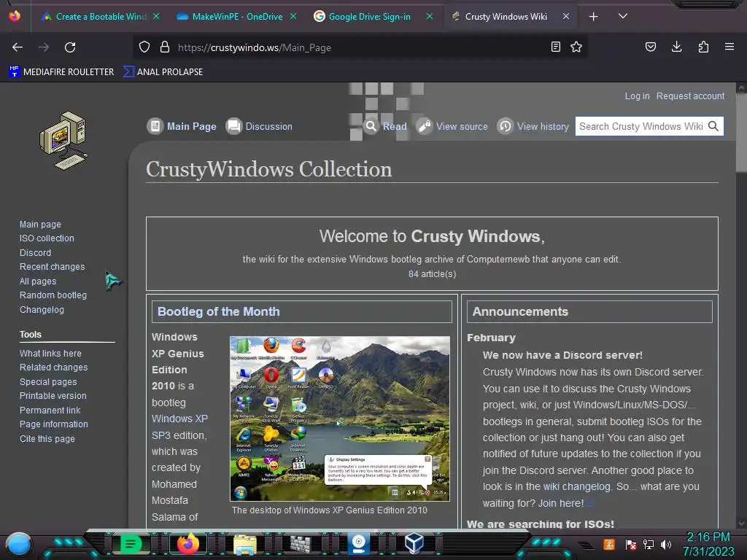Reload the current page
This screenshot has width=747, height=560.
click(x=70, y=47)
